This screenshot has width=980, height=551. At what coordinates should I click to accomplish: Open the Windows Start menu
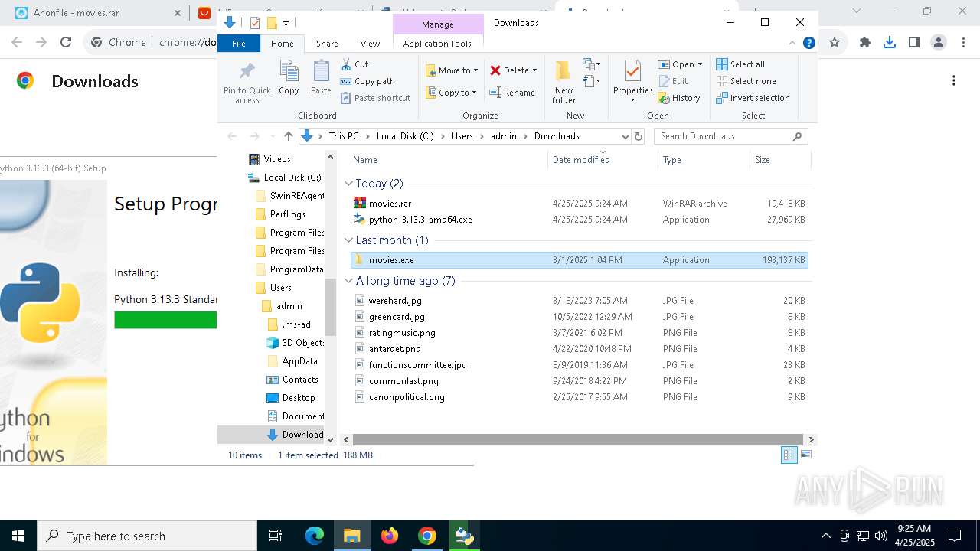point(18,536)
